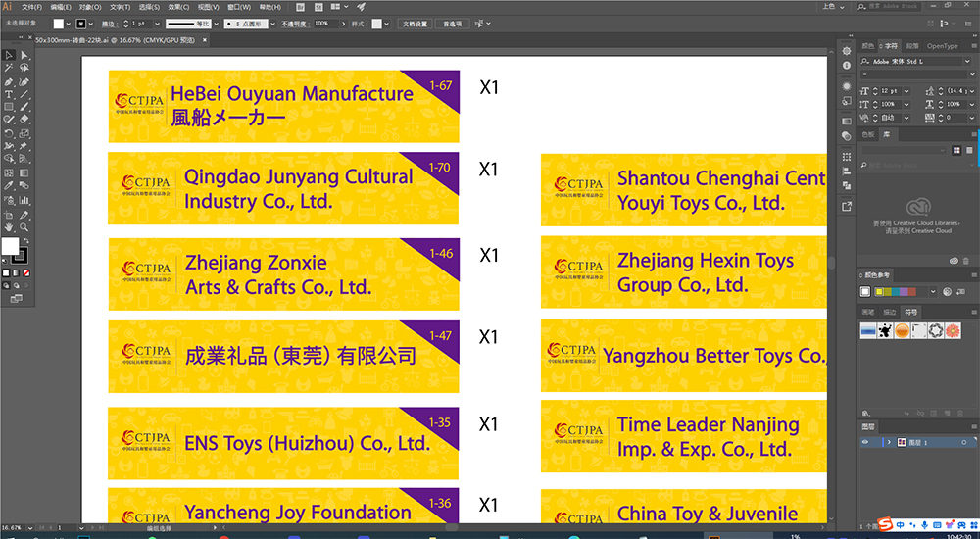Select the Eraser tool
The width and height of the screenshot is (980, 539).
[x=24, y=119]
